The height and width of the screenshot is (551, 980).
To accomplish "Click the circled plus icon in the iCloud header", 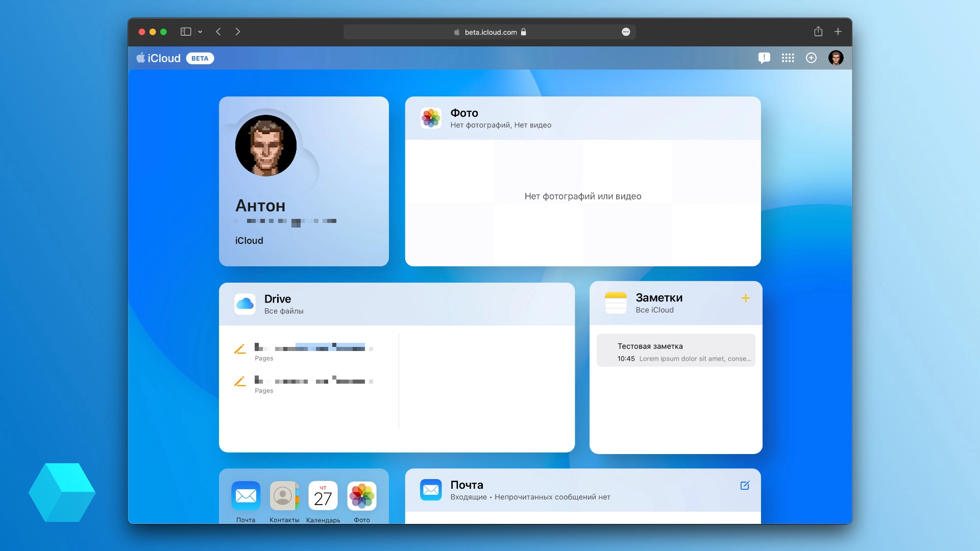I will point(811,58).
